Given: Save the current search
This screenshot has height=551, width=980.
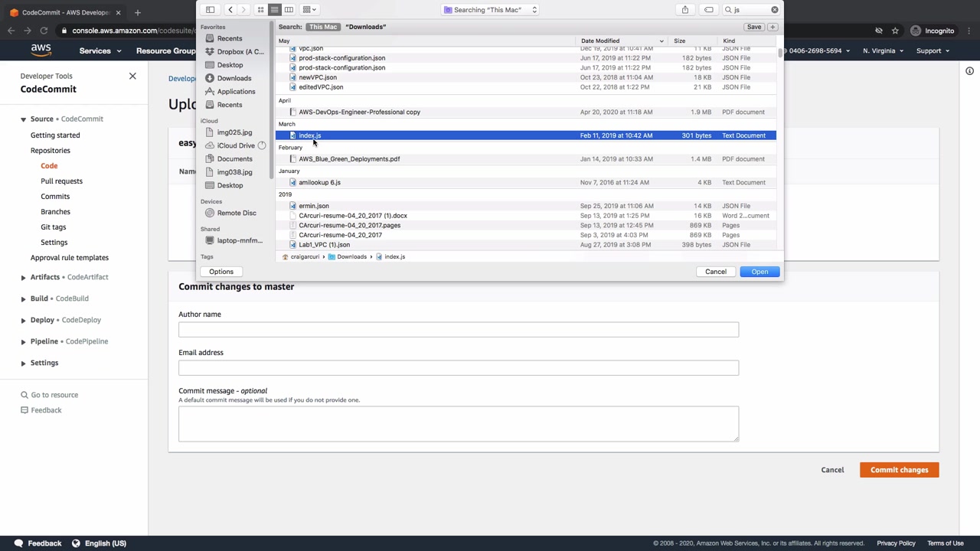Looking at the screenshot, I should [x=754, y=27].
